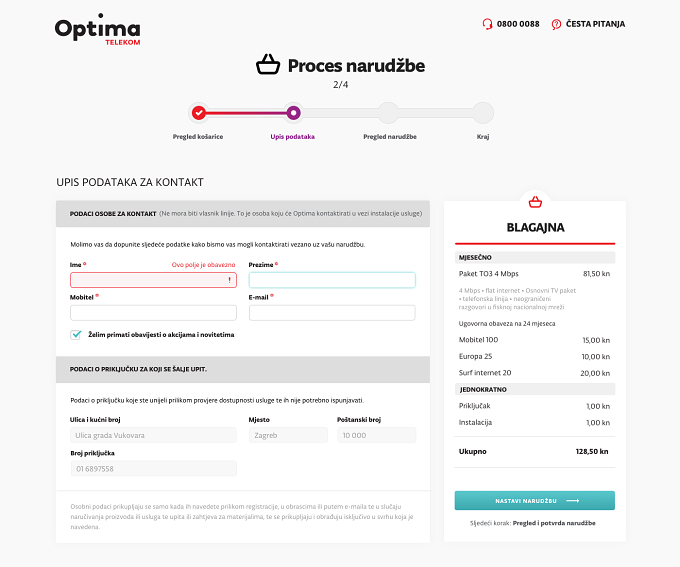Screen dimensions: 680x567
Task: Click the Ime input field with error
Action: pos(154,280)
